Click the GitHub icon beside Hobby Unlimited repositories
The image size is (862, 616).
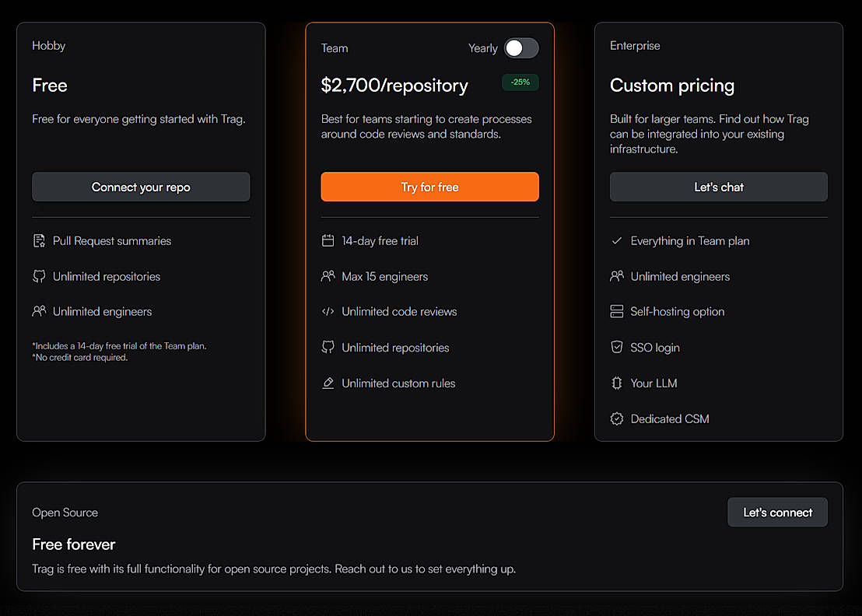point(39,276)
